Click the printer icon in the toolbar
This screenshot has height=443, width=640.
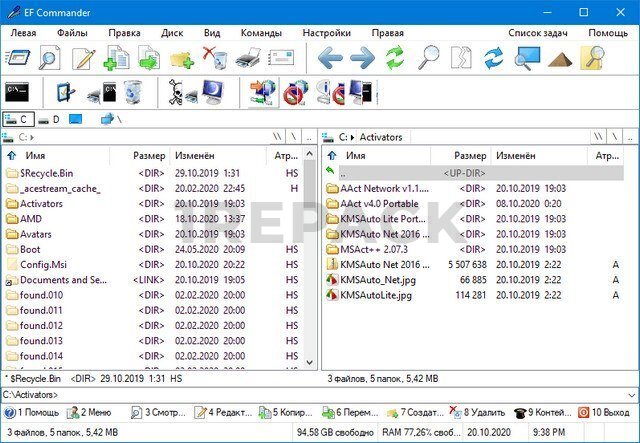(248, 59)
